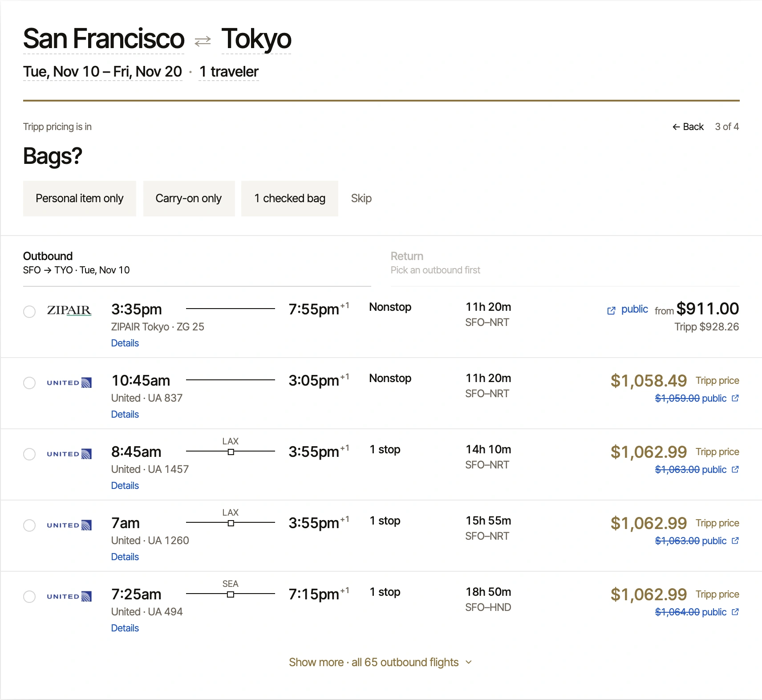The height and width of the screenshot is (700, 762).
Task: Open Details for United UA 494
Action: pyautogui.click(x=125, y=628)
